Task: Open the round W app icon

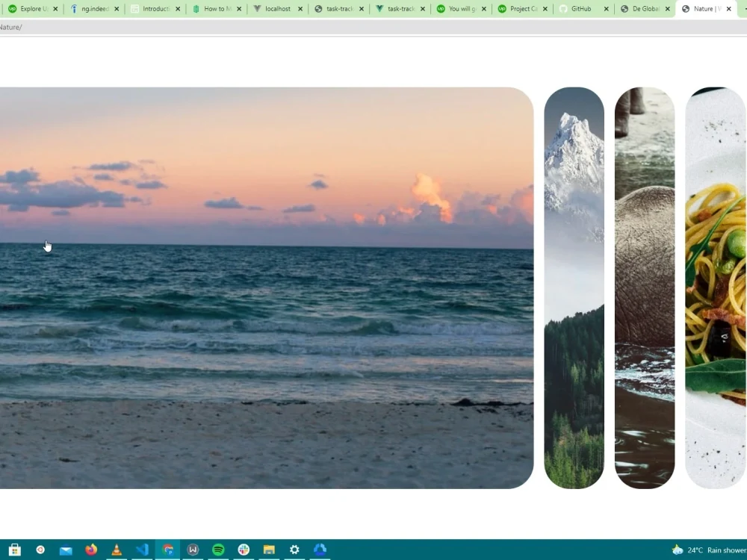Action: tap(193, 550)
